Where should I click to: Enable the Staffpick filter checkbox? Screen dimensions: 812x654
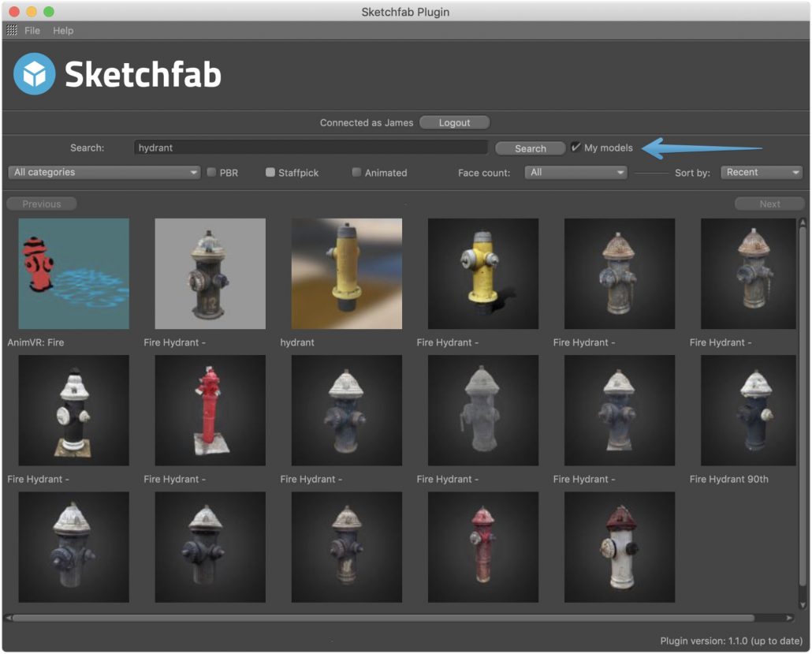[270, 173]
